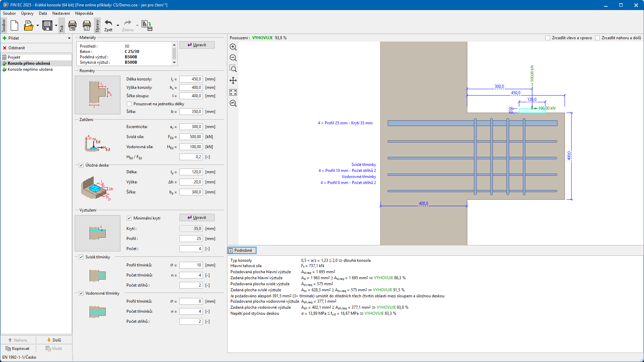Uncheck the Úložná deska checkbox
The height and width of the screenshot is (362, 644).
pyautogui.click(x=81, y=165)
